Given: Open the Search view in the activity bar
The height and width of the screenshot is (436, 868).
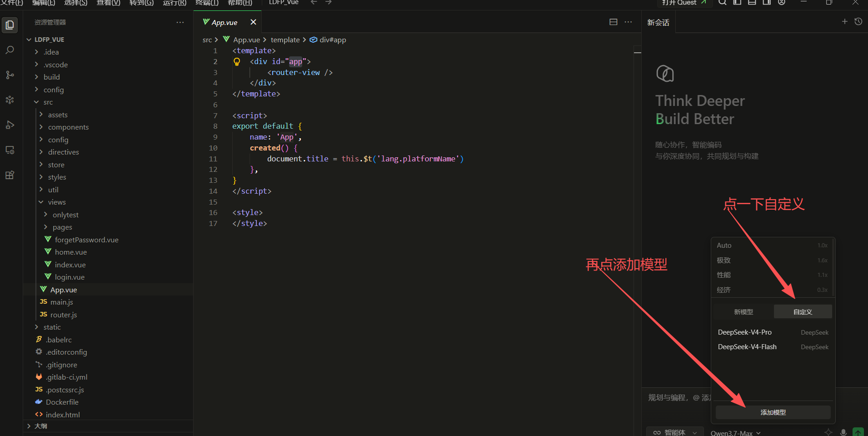Looking at the screenshot, I should (x=10, y=50).
